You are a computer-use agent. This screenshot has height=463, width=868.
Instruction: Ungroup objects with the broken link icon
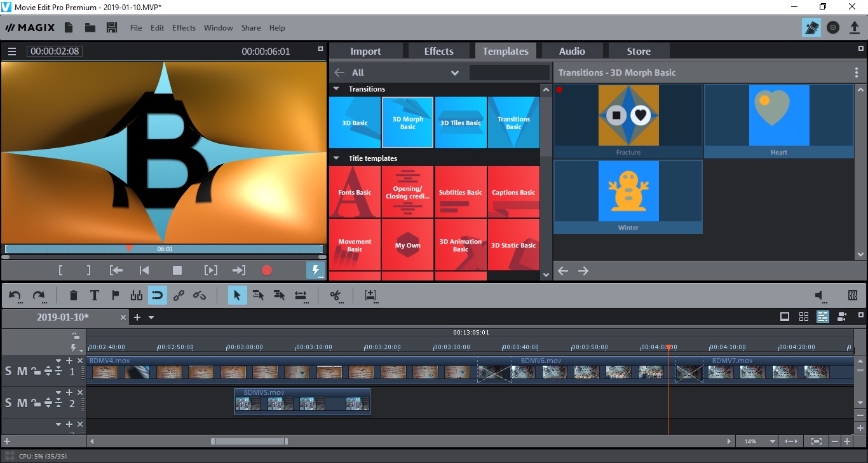click(x=200, y=295)
